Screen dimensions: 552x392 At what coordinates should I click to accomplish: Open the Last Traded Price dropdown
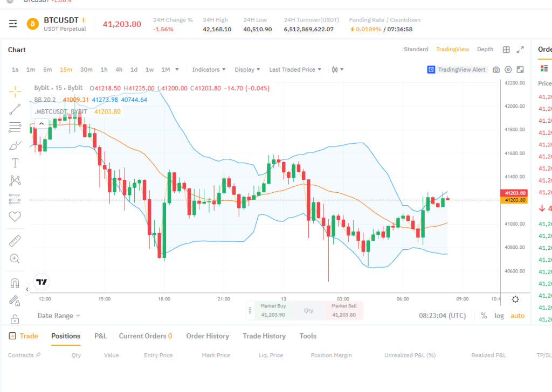pos(295,69)
